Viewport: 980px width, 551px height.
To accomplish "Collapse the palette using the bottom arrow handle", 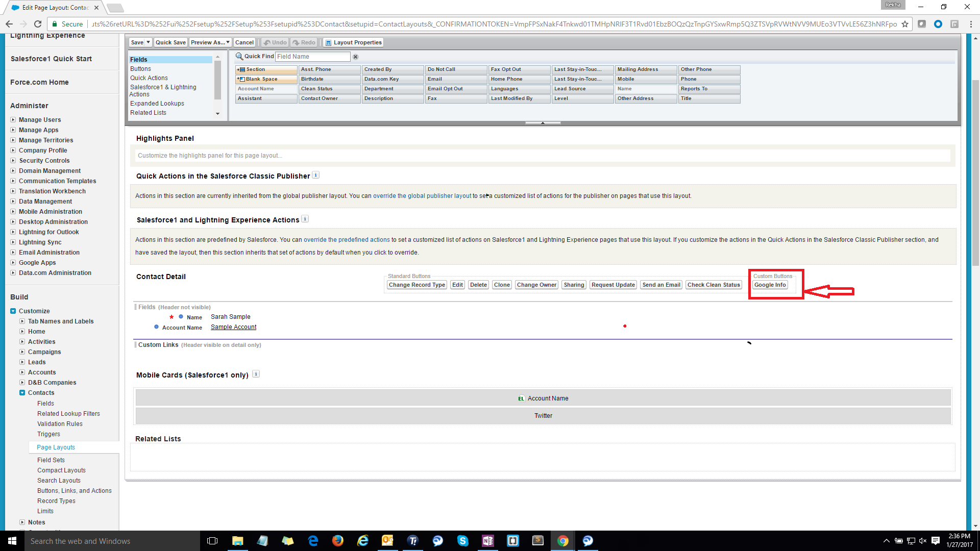I will [x=543, y=123].
